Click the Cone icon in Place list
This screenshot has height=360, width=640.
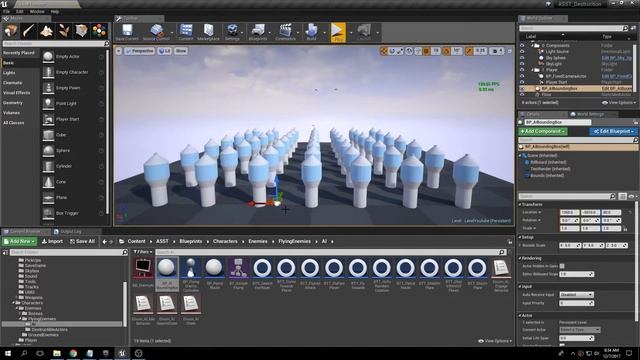pos(48,182)
